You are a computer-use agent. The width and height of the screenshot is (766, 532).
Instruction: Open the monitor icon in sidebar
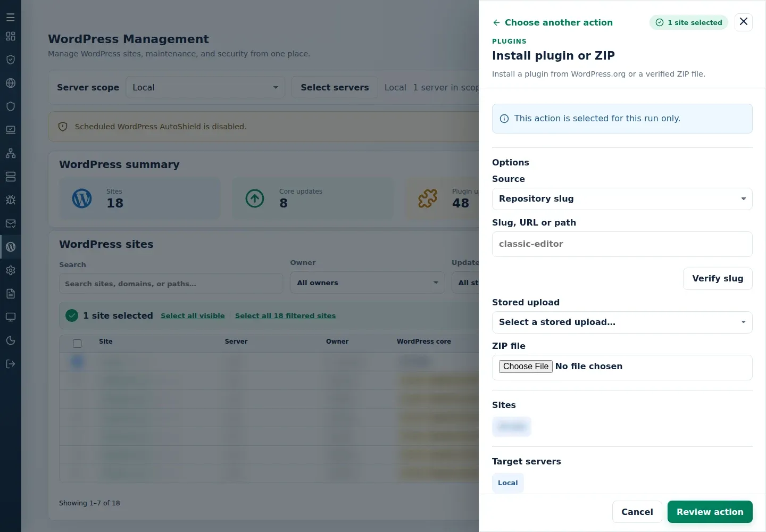click(x=11, y=317)
